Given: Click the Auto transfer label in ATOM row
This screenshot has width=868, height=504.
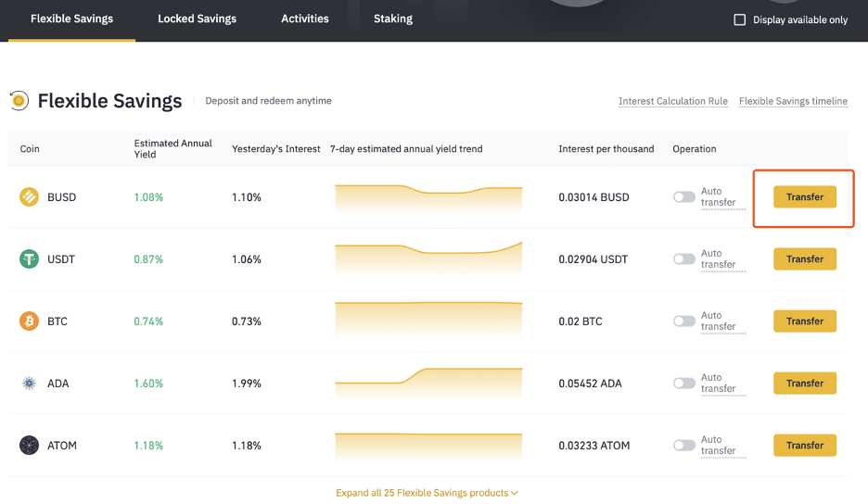Looking at the screenshot, I should point(723,445).
